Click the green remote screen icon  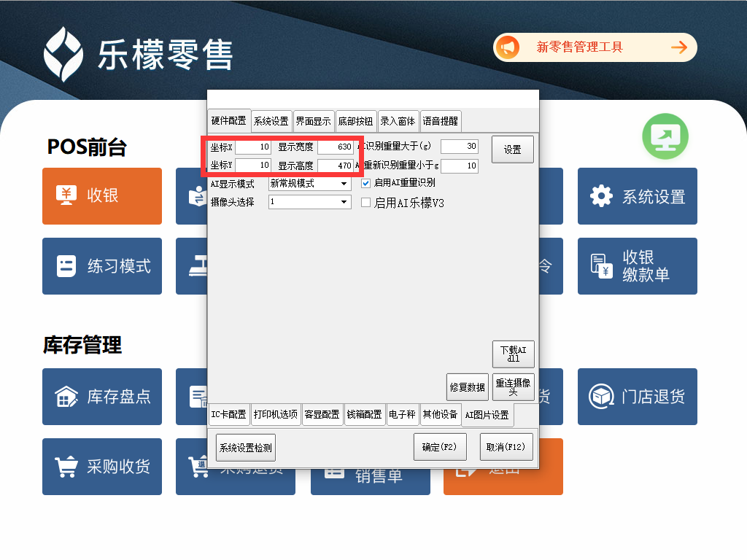(665, 136)
